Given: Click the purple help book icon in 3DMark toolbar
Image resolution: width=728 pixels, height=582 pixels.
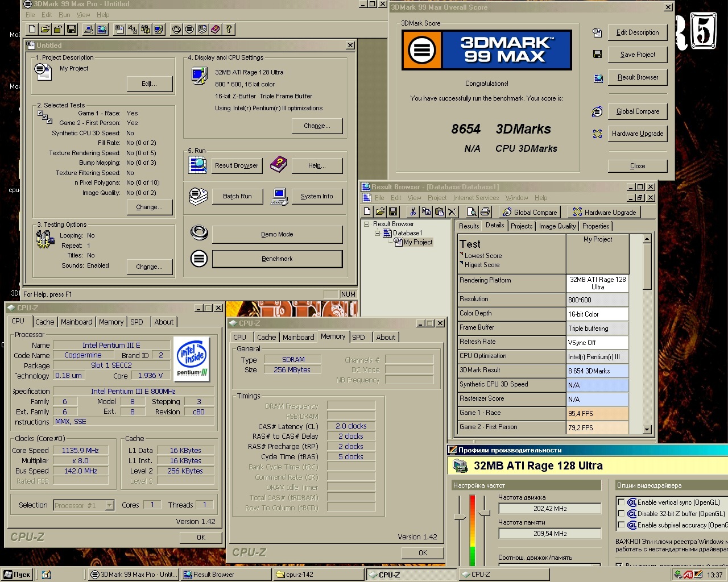Looking at the screenshot, I should coord(216,30).
